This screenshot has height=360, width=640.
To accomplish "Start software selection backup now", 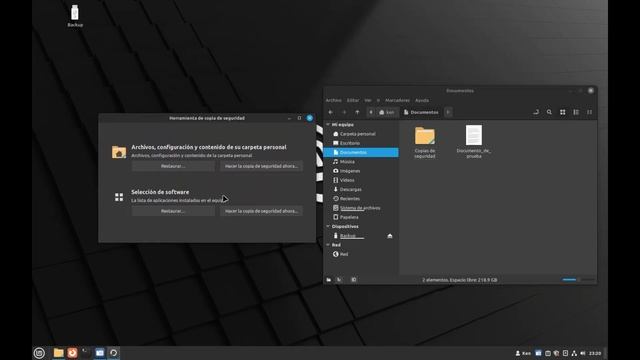I will click(x=261, y=211).
